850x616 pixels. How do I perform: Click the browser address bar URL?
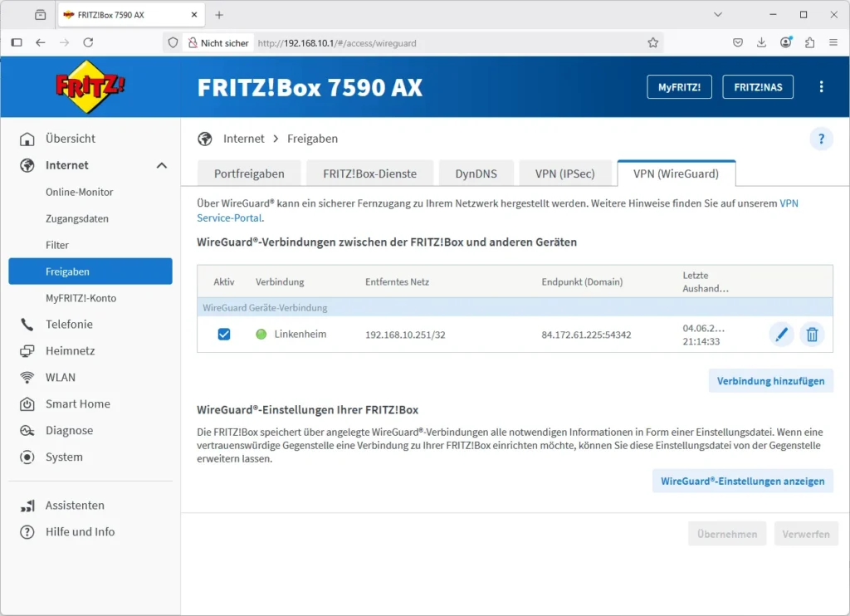pyautogui.click(x=337, y=43)
